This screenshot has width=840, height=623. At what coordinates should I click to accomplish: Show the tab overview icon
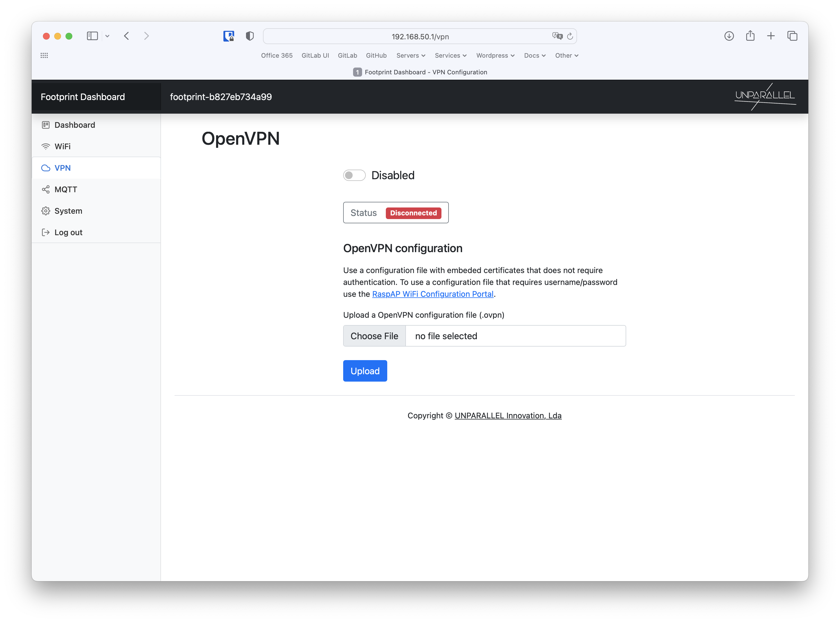coord(792,36)
